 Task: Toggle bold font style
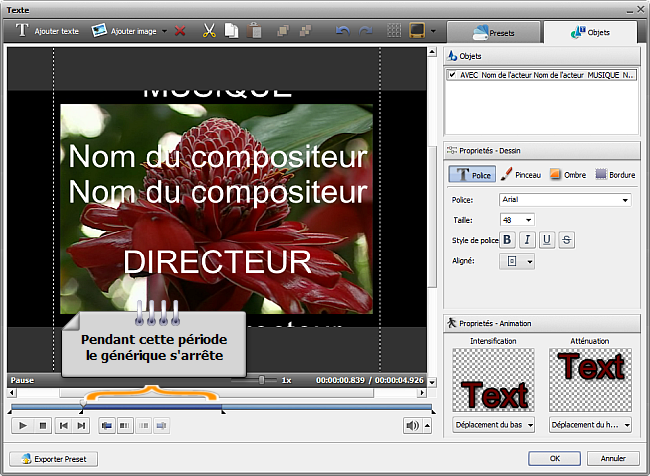coord(507,239)
